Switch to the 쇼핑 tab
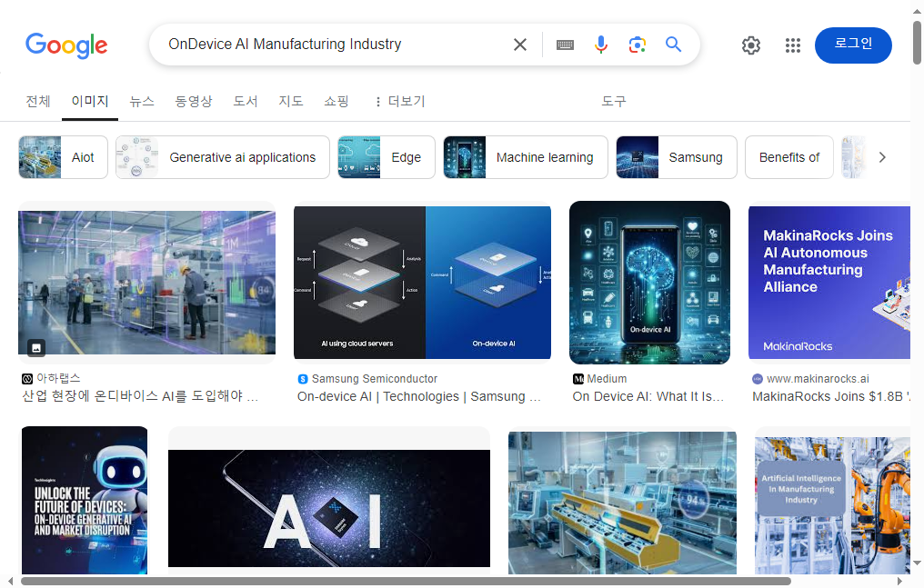Screen dimensions: 924x588 (x=336, y=101)
